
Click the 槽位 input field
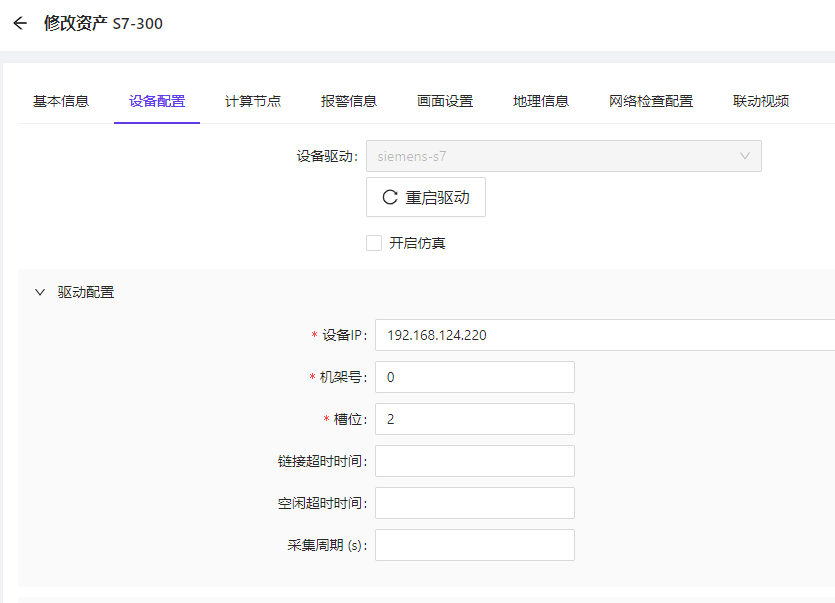coord(475,419)
